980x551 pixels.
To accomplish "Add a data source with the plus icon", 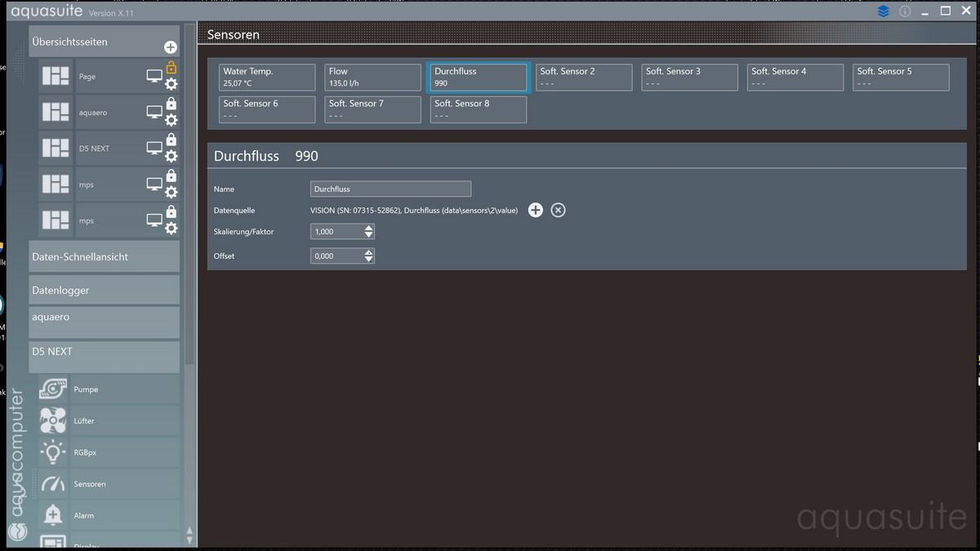I will pos(535,210).
